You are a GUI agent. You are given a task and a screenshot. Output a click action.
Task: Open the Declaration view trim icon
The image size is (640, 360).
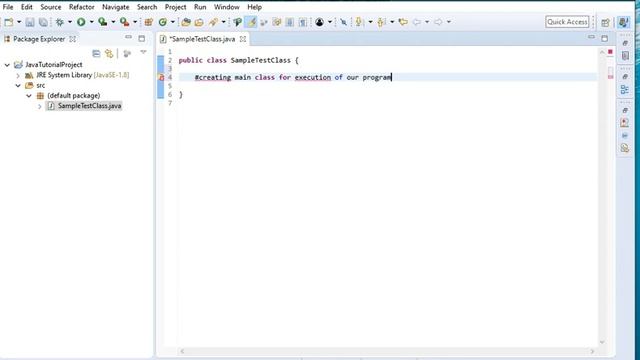coord(624,148)
